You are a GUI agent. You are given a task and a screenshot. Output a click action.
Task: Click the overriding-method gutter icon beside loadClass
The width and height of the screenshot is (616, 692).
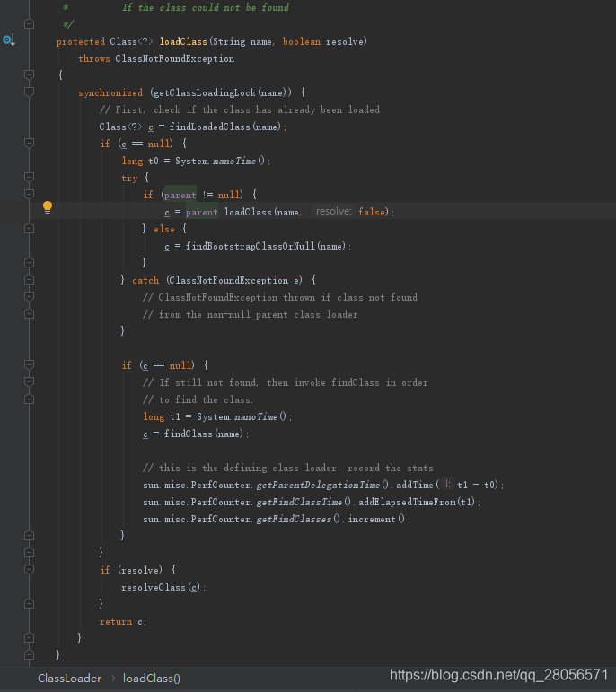(9, 40)
